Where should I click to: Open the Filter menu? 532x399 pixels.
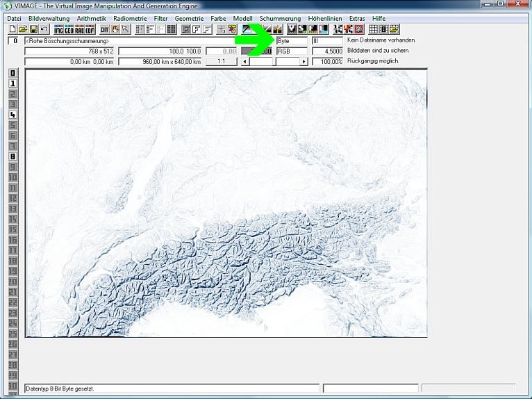tap(160, 18)
